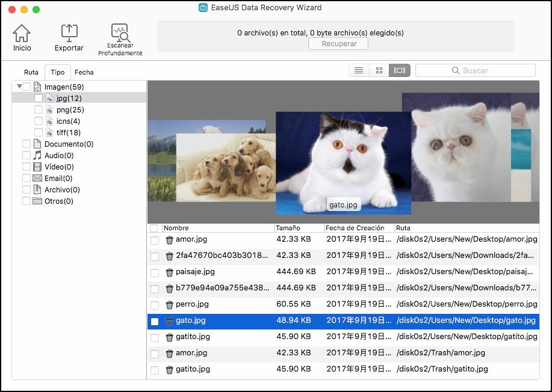This screenshot has width=552, height=392.
Task: Click the 48.94 KB size cell
Action: click(294, 320)
